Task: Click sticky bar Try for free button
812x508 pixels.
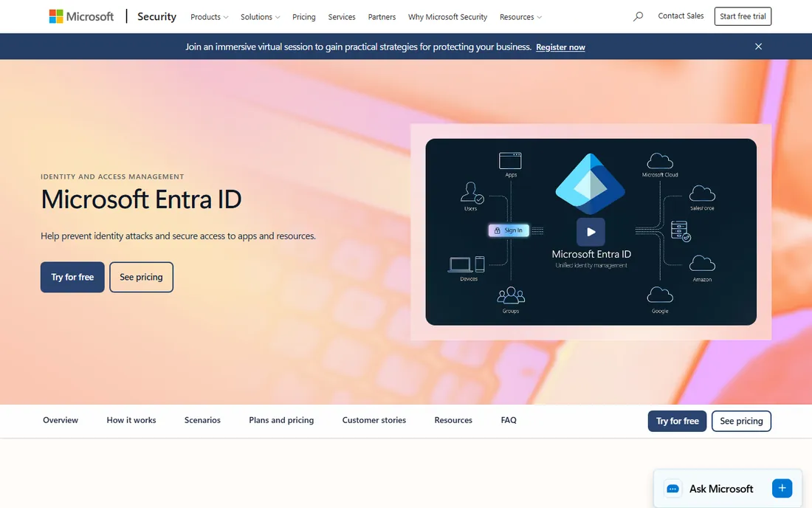Action: click(x=677, y=421)
